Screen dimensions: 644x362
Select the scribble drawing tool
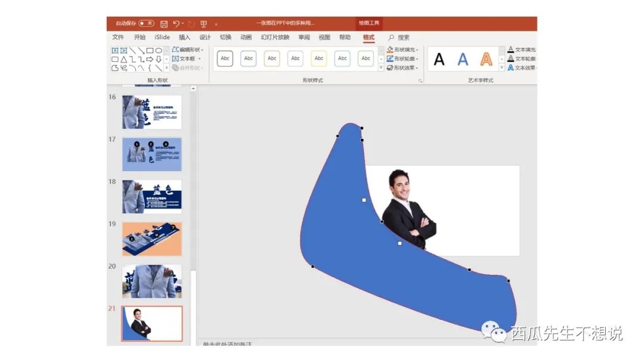coord(123,68)
